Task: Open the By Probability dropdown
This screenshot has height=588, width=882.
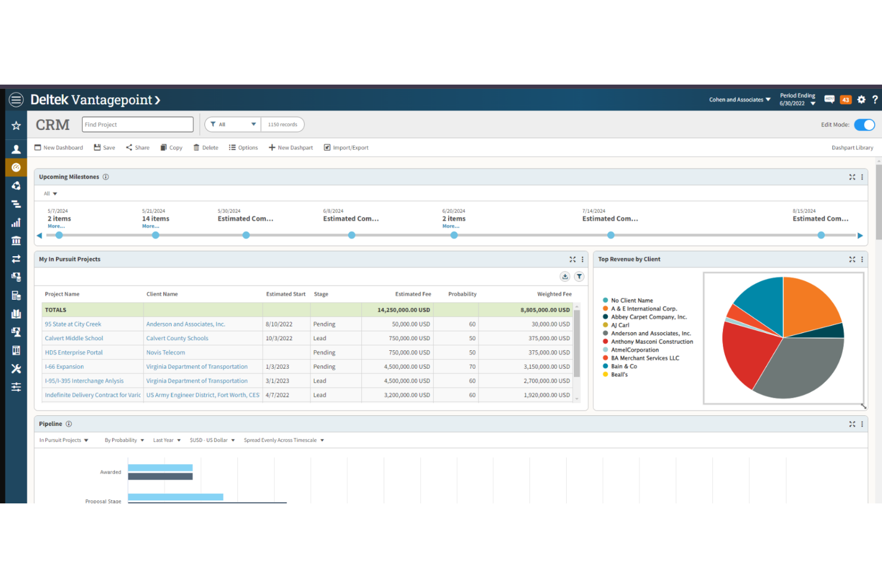Action: point(125,440)
